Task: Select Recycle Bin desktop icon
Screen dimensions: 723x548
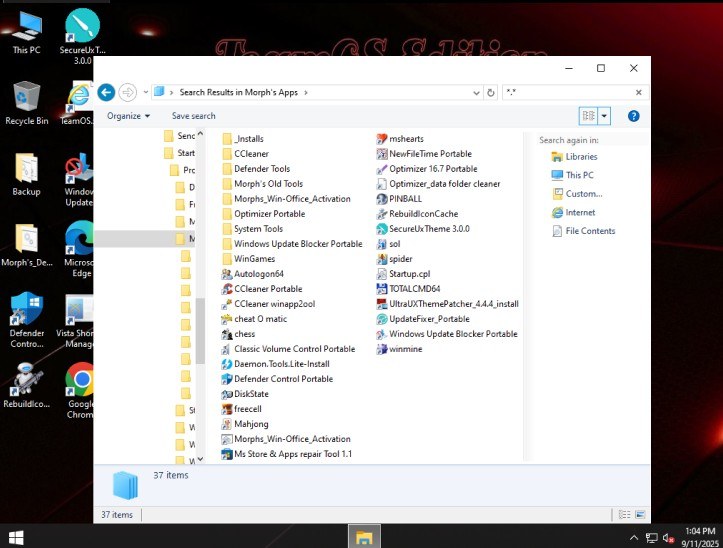Action: click(26, 103)
